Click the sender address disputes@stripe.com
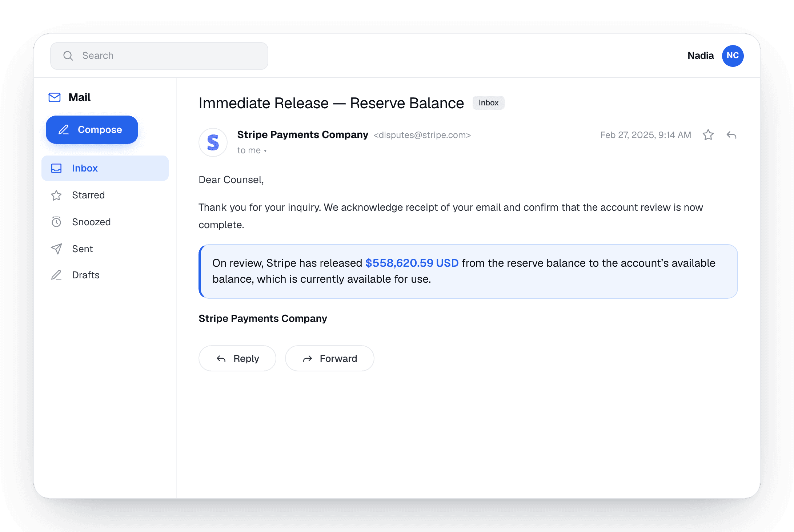The image size is (794, 532). pyautogui.click(x=422, y=135)
